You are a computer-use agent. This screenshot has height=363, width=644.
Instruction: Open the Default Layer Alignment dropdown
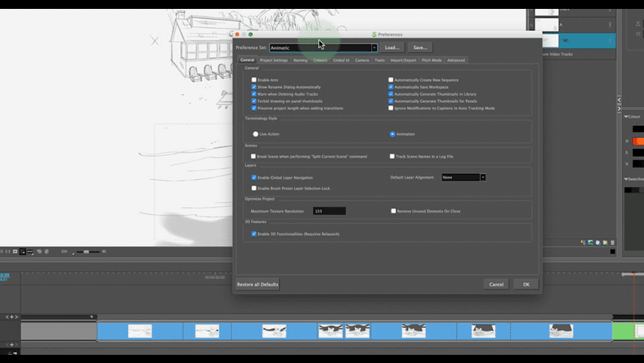483,177
